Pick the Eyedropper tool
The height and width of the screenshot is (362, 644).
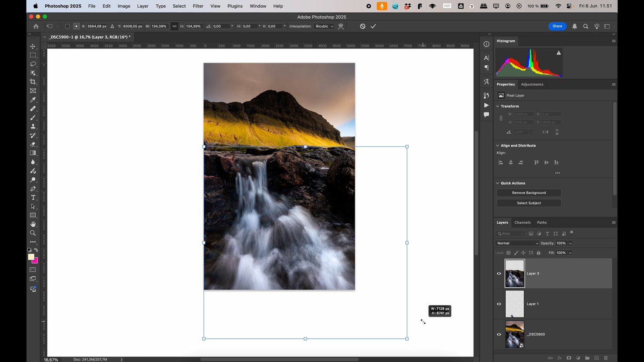coord(33,100)
